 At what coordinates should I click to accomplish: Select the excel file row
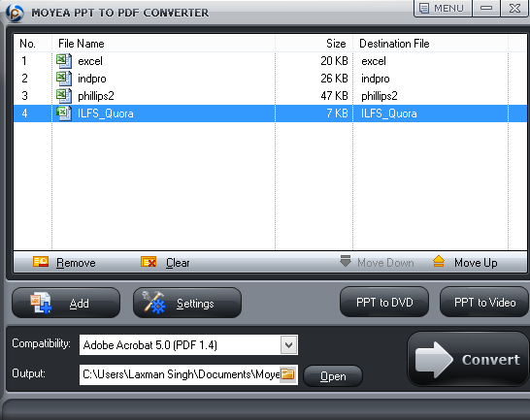(x=270, y=61)
